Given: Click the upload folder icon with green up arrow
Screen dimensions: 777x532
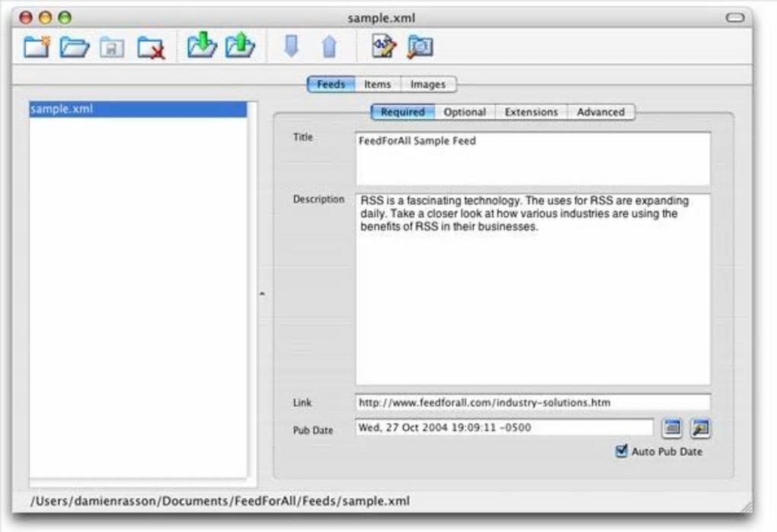Looking at the screenshot, I should coord(240,45).
